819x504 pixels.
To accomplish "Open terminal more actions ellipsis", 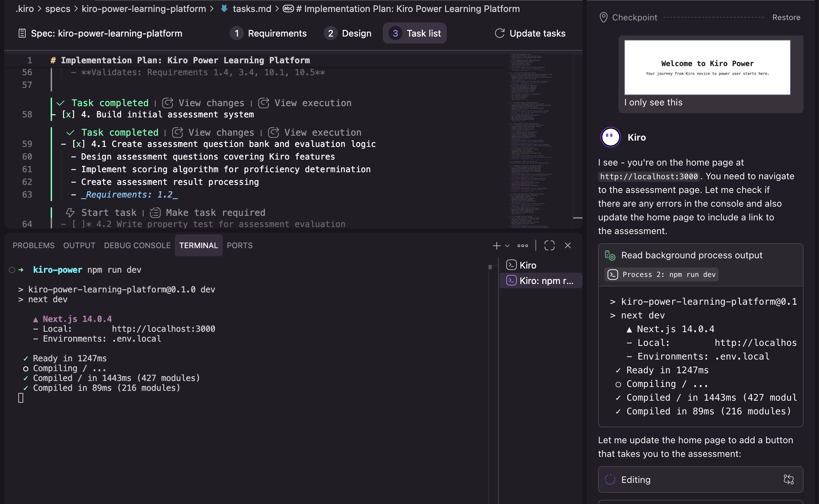I will [x=522, y=245].
